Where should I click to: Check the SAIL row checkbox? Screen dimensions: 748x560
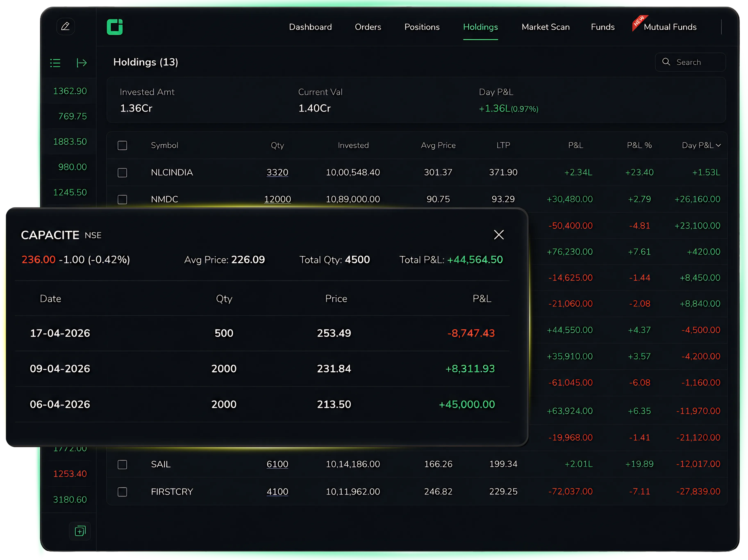click(122, 464)
